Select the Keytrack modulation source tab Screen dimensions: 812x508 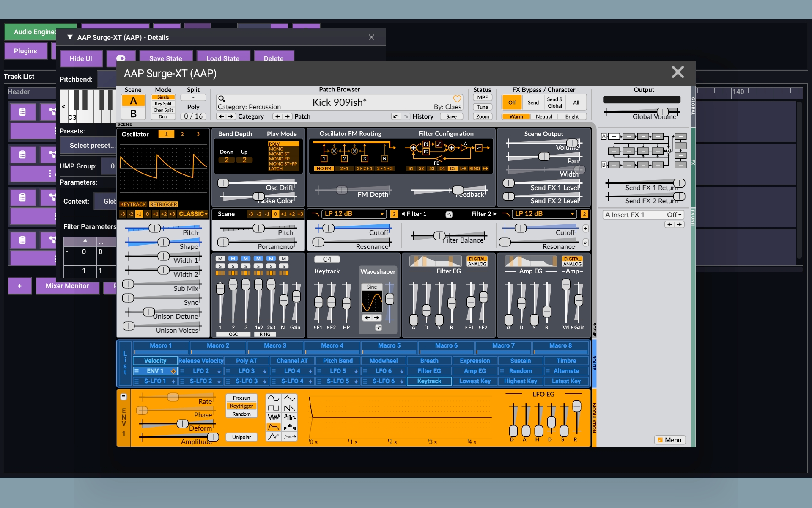click(x=429, y=381)
